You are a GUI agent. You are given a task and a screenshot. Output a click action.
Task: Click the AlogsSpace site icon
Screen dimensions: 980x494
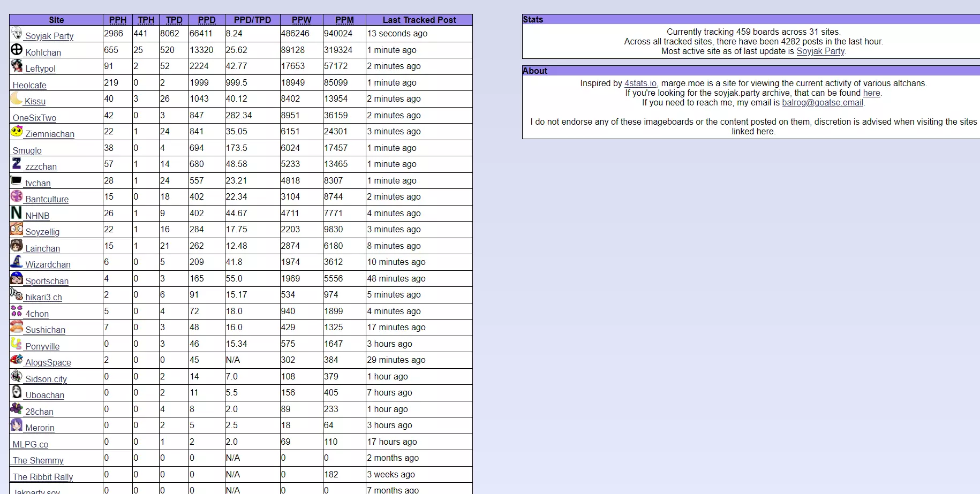click(17, 360)
